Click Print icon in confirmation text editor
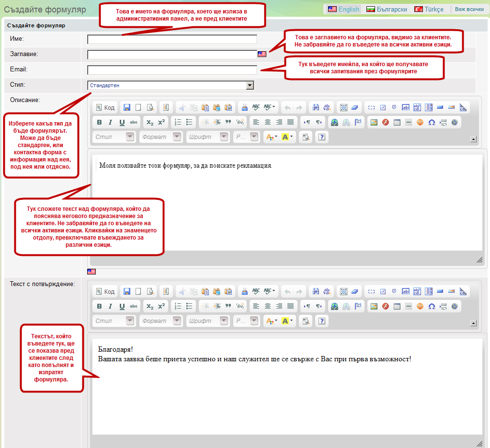490x448 pixels. pos(244,291)
